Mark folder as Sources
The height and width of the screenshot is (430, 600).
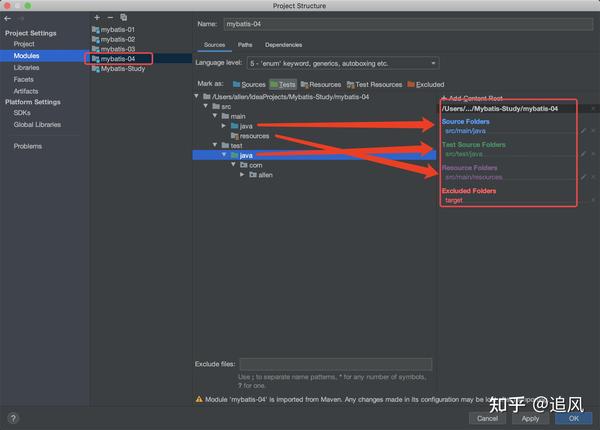[249, 85]
